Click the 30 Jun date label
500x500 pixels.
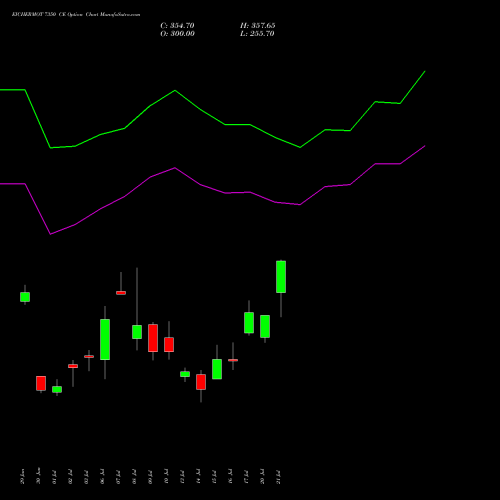click(38, 477)
